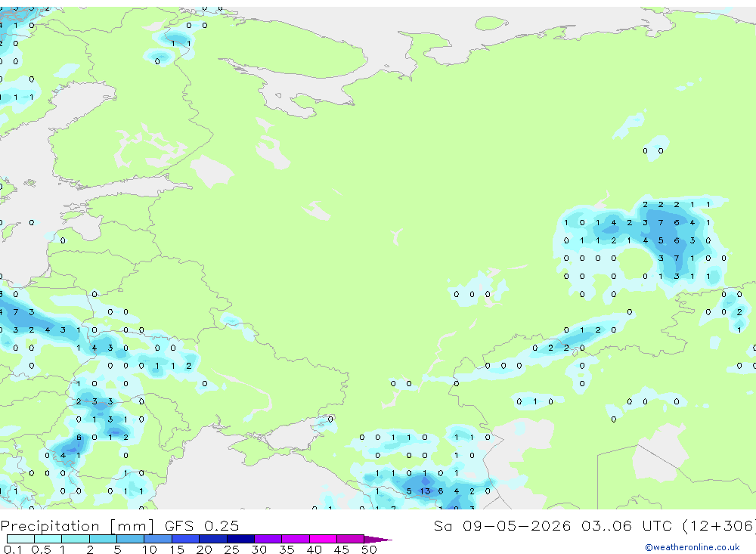Select the "10" legend scale label
Screen dimensions: 756x554
[150, 549]
